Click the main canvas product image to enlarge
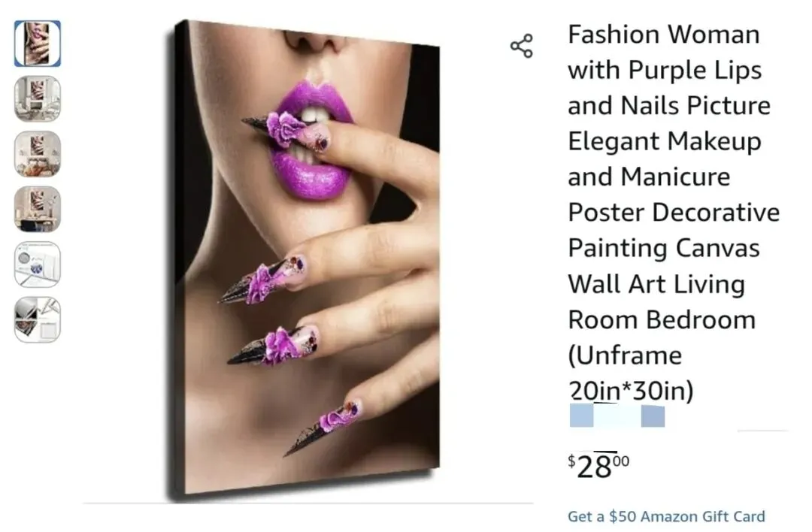 [x=304, y=258]
